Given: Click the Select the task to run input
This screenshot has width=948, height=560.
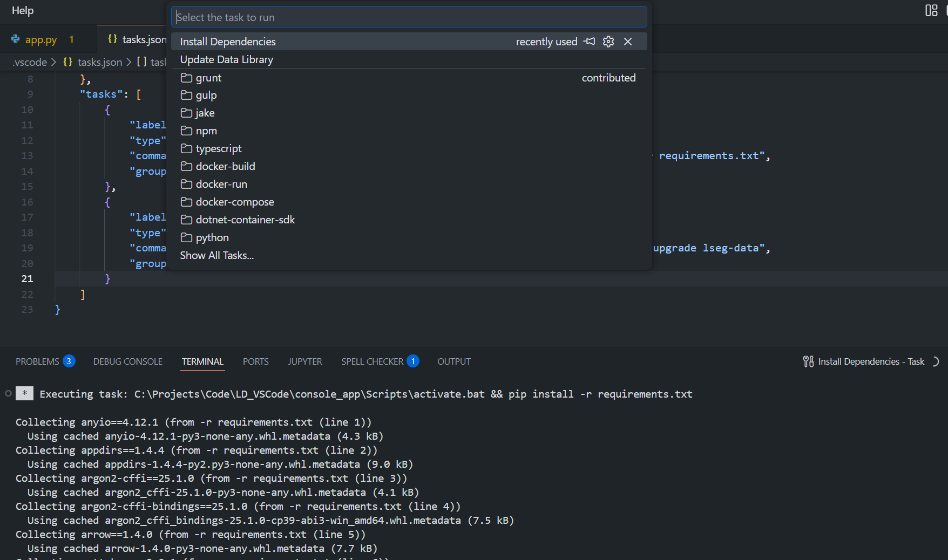Looking at the screenshot, I should [x=409, y=17].
